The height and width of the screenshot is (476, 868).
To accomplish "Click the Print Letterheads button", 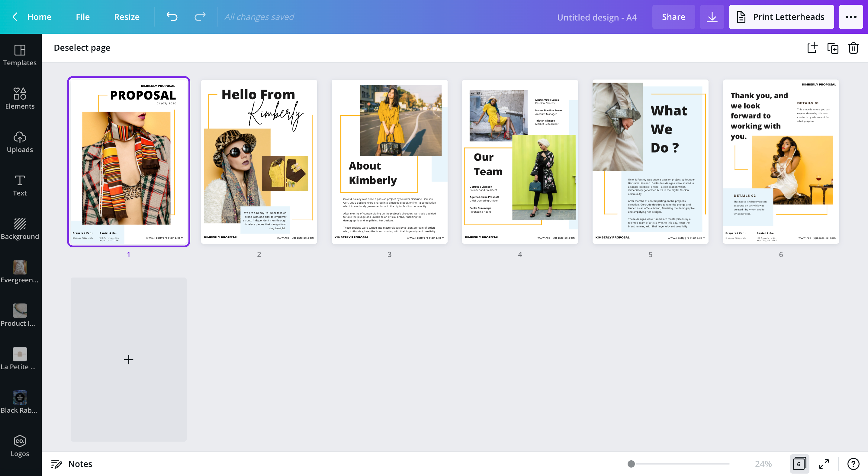I will (781, 17).
